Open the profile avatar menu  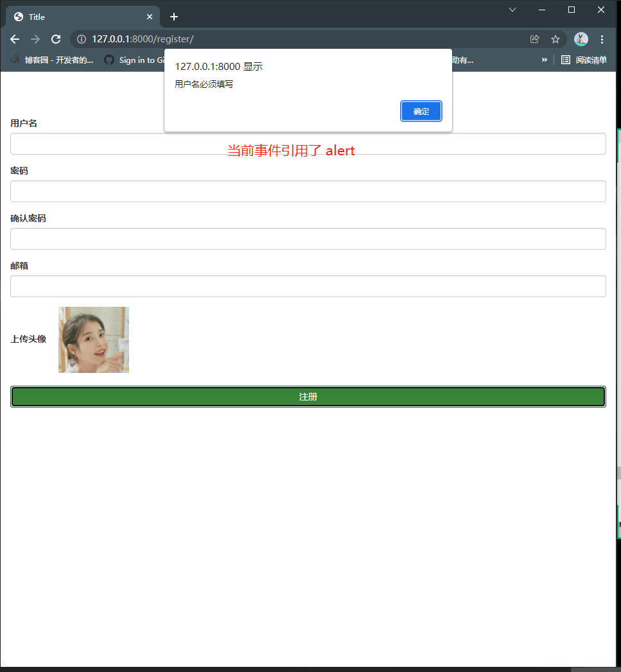tap(581, 39)
